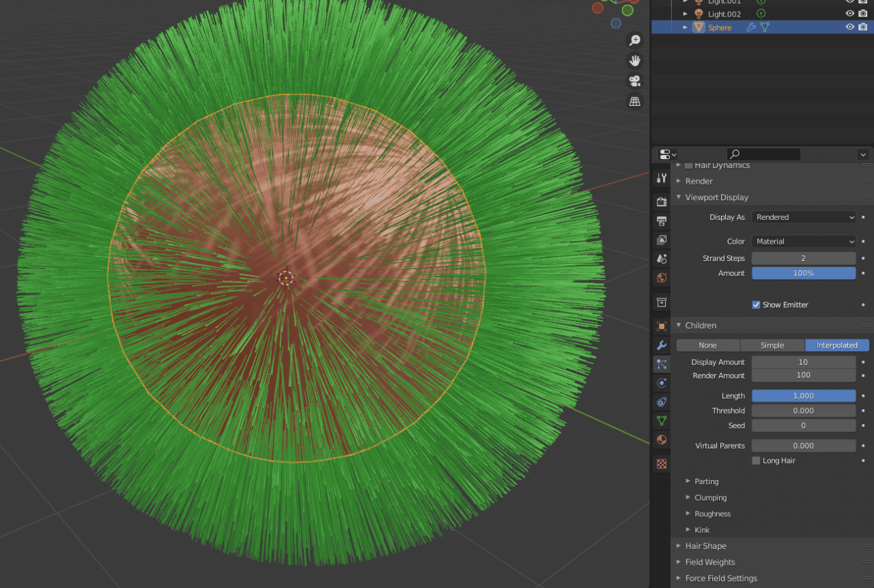Disable the Show Emitter checkbox
The height and width of the screenshot is (588, 874).
[x=756, y=305]
